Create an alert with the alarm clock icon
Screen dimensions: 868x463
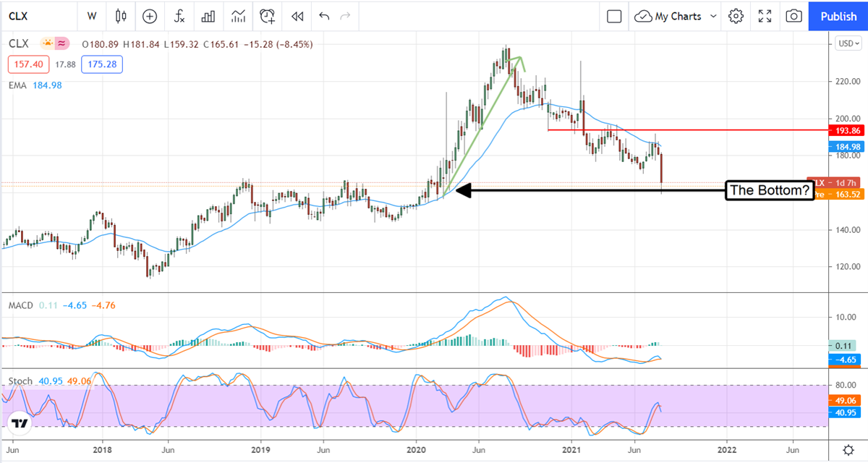pos(268,16)
